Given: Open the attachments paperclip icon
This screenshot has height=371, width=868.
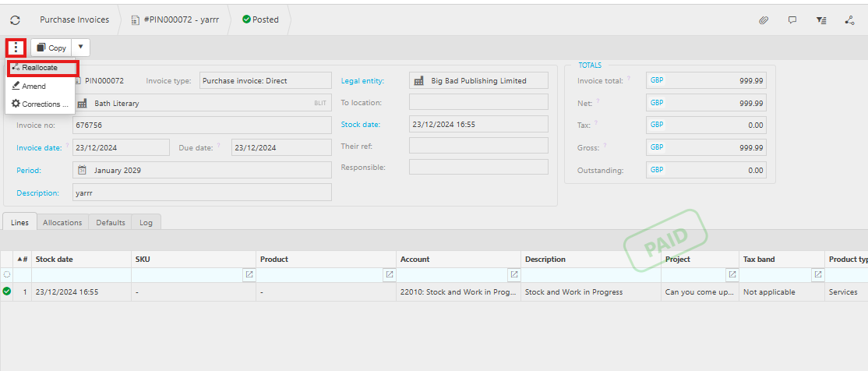Looking at the screenshot, I should point(764,20).
